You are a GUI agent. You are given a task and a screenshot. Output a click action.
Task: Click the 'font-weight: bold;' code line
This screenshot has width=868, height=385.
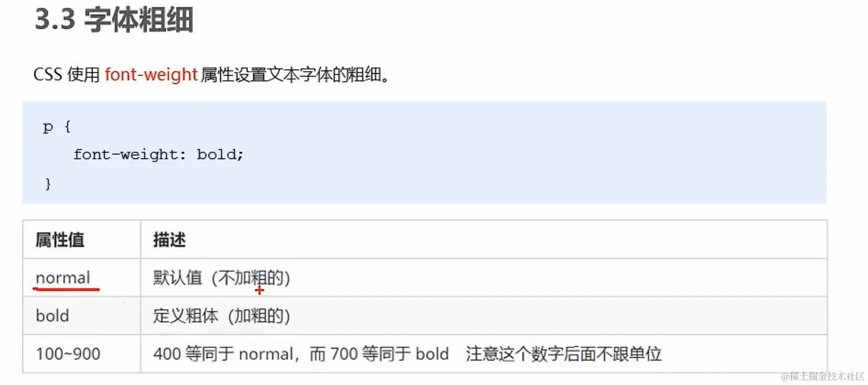coord(159,155)
